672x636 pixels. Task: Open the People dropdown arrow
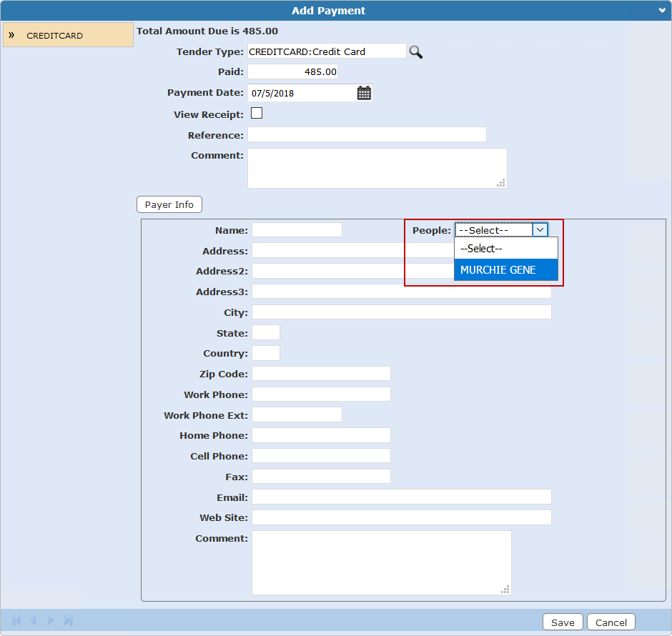(540, 230)
